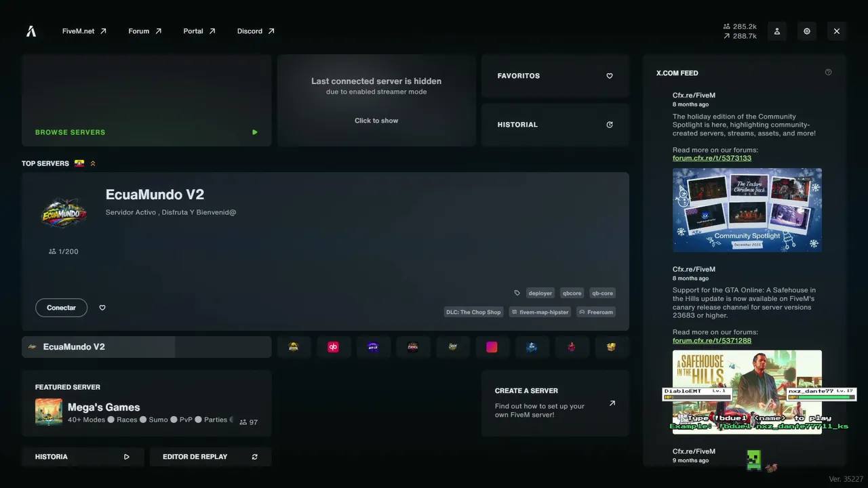Open settings via the gear icon

(807, 31)
